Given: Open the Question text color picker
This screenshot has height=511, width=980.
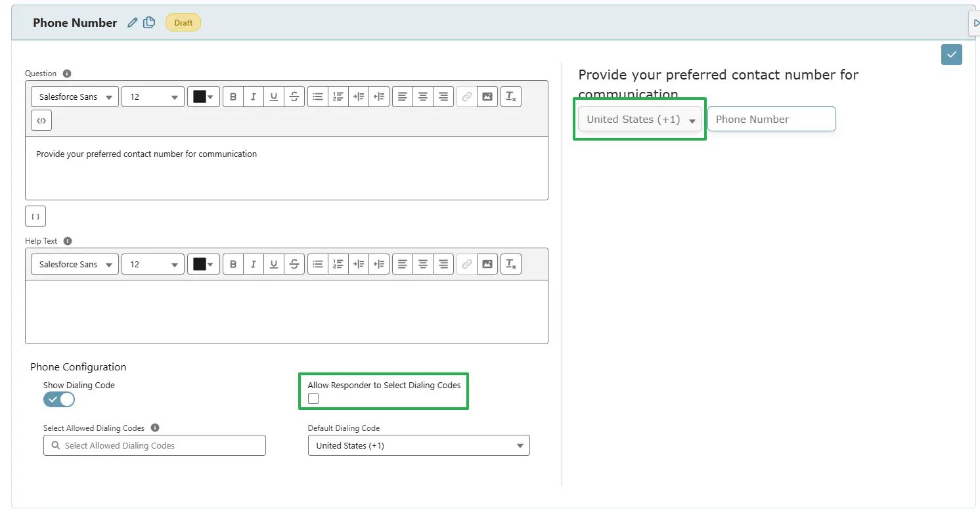Looking at the screenshot, I should (204, 97).
